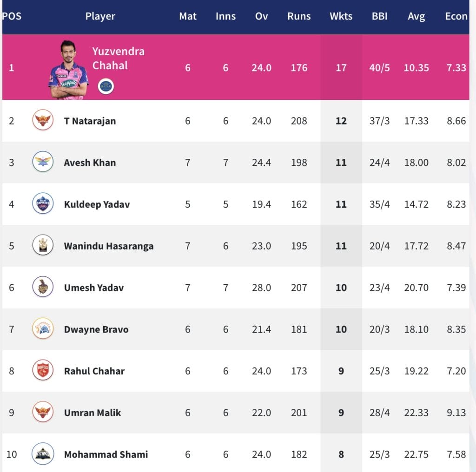Click the Rajasthan Royals badge under Yuzvendra Chahal
The height and width of the screenshot is (472, 476).
(106, 86)
